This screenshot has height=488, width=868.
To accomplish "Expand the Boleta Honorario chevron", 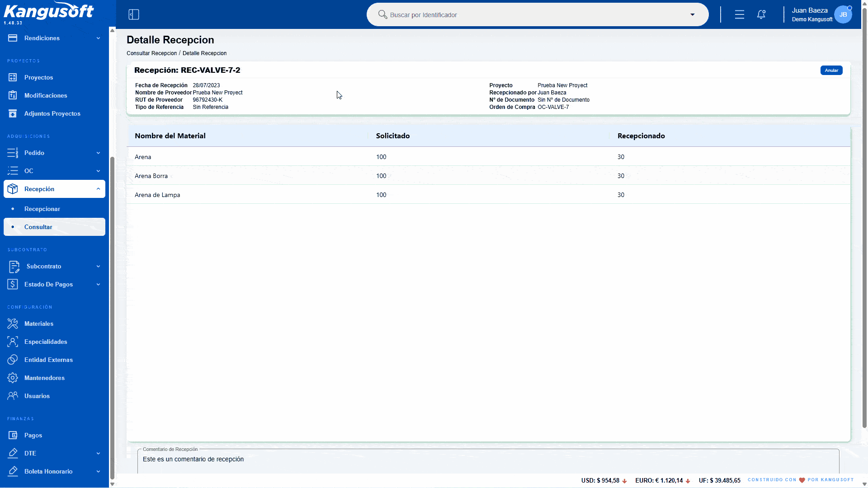I will pyautogui.click(x=98, y=471).
